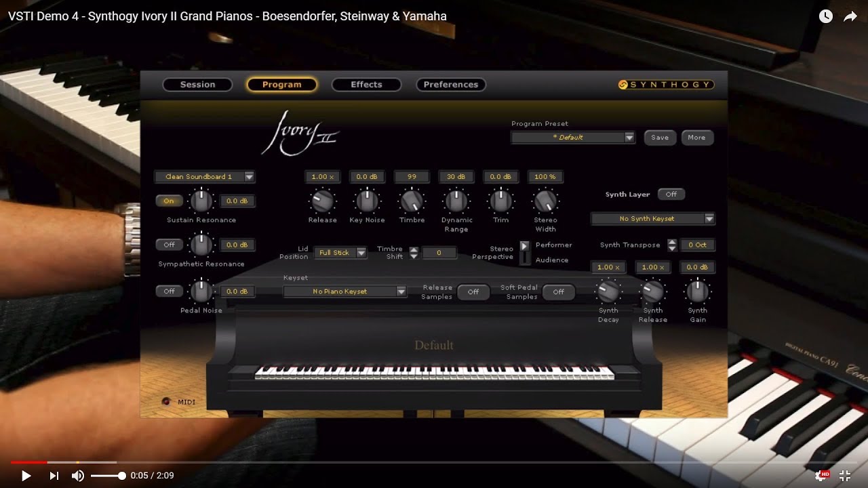Viewport: 868px width, 488px height.
Task: Click the Sustain Resonance knob
Action: point(201,201)
